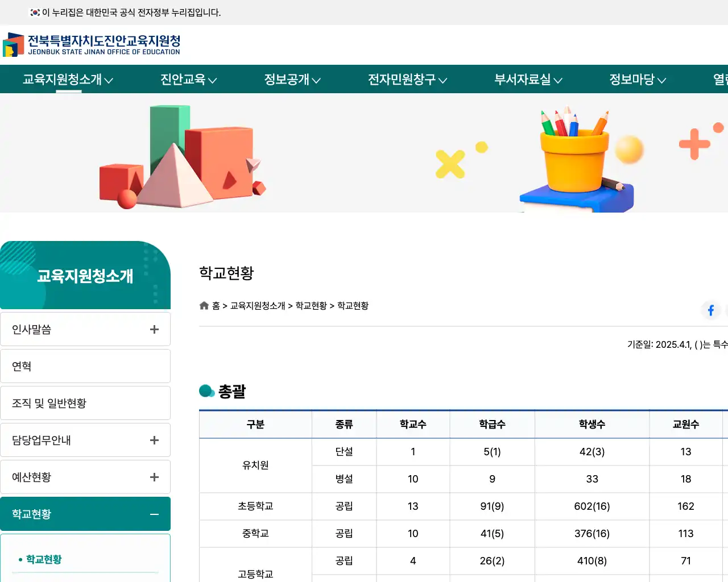
Task: Open the Facebook share icon
Action: 710,310
